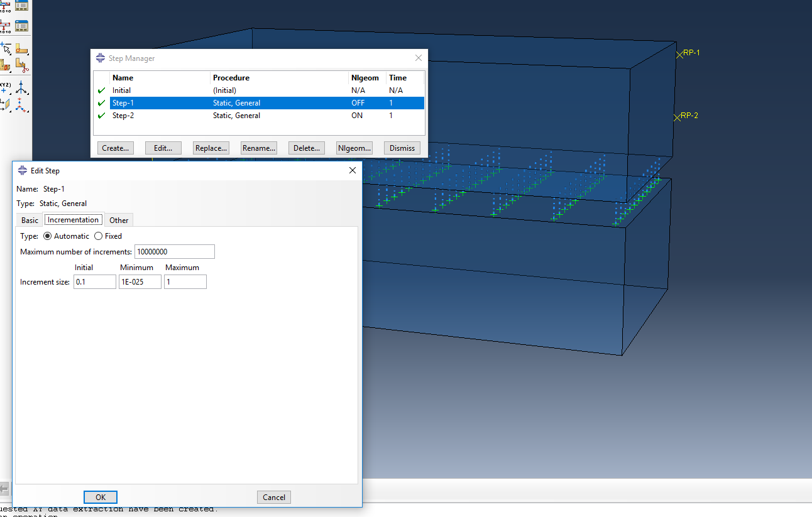Viewport: 812px width, 517px height.
Task: Select the load tool icon left of the second manager icon
Action: pyautogui.click(x=5, y=26)
